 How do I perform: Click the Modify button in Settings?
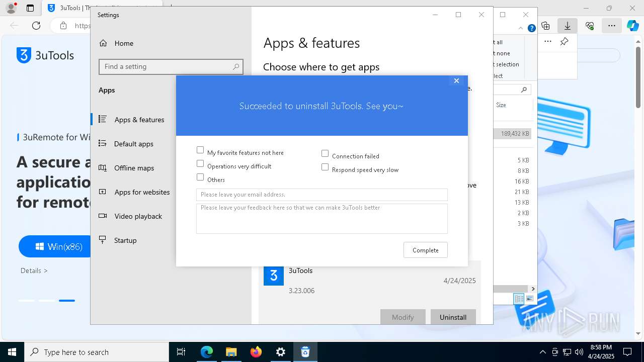[403, 317]
